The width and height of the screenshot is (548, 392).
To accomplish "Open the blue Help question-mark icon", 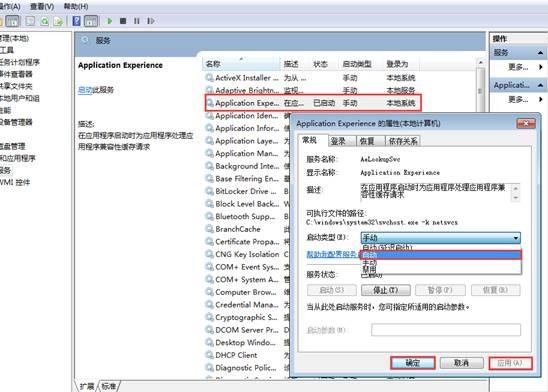I will (76, 21).
